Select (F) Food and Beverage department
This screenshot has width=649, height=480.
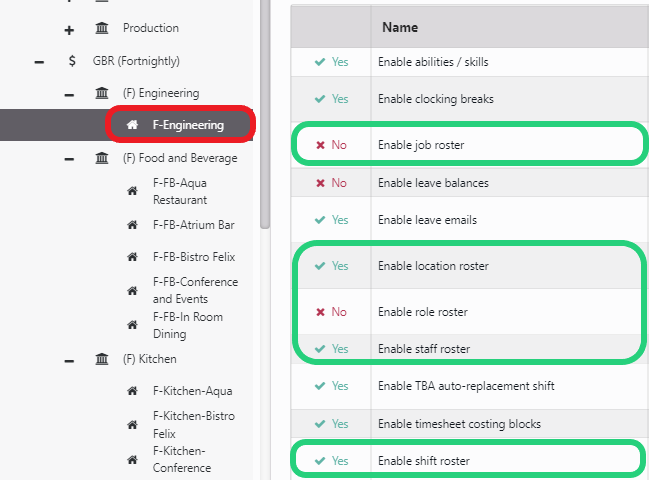point(180,158)
